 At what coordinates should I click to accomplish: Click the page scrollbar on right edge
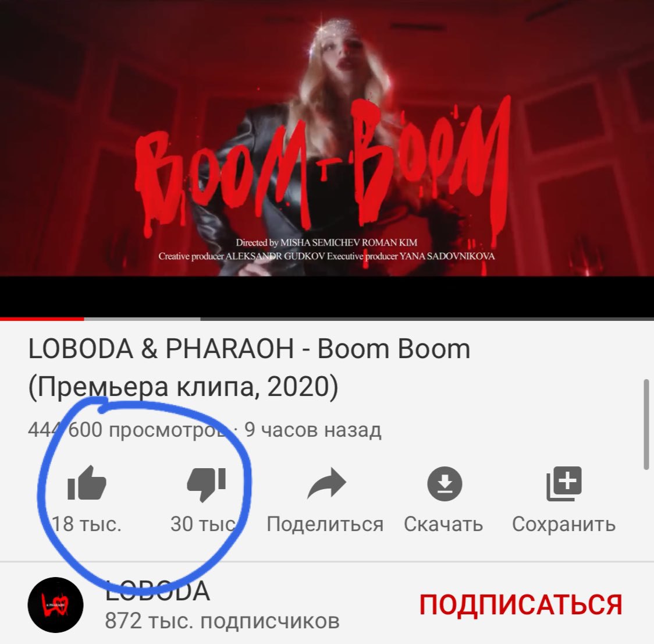[x=646, y=424]
